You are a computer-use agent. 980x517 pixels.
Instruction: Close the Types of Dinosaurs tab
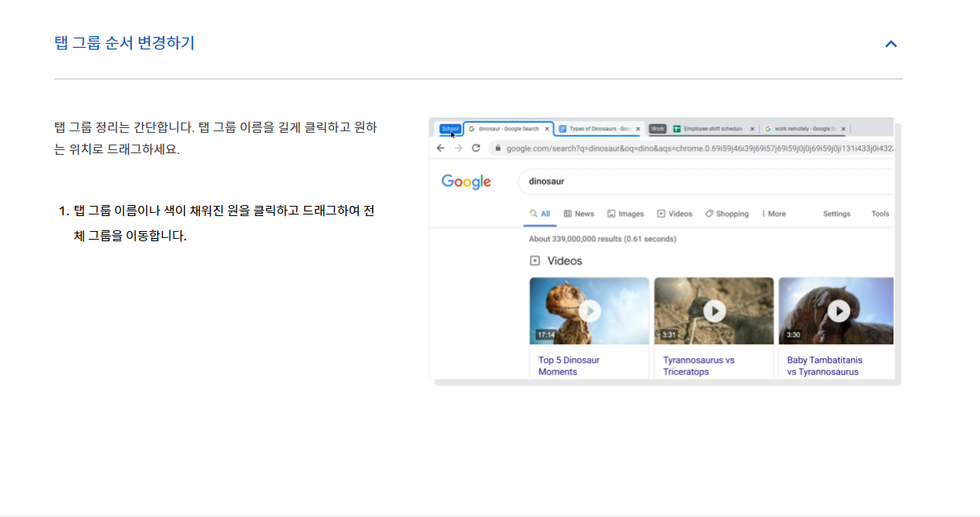click(x=638, y=129)
